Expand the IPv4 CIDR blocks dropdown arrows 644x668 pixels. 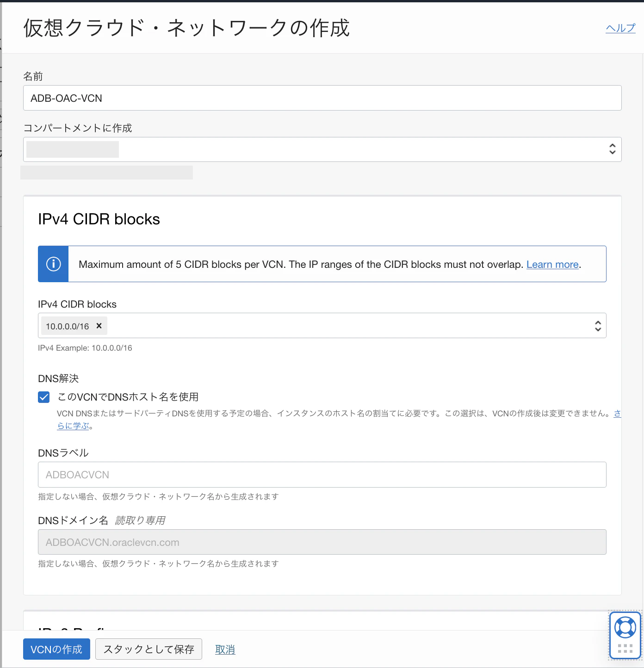click(x=598, y=326)
